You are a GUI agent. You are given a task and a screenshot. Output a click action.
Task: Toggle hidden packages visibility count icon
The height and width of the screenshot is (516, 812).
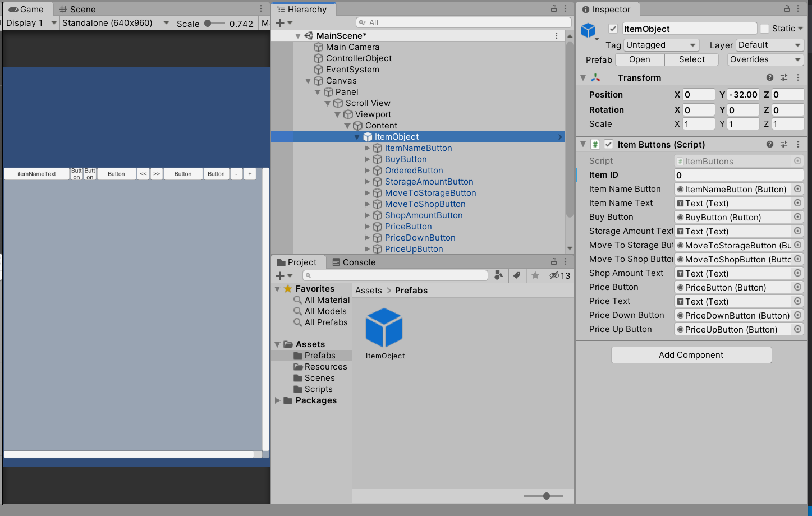tap(559, 275)
